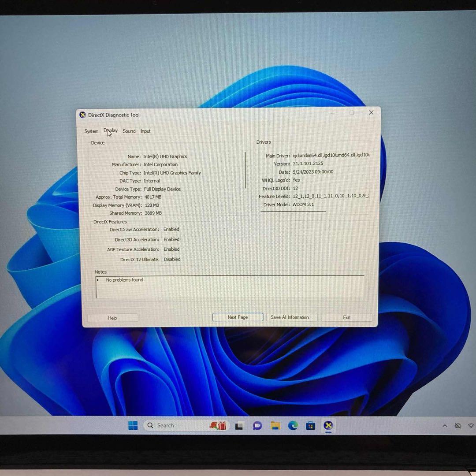Open the Input tab
This screenshot has height=476, width=476.
tap(145, 131)
